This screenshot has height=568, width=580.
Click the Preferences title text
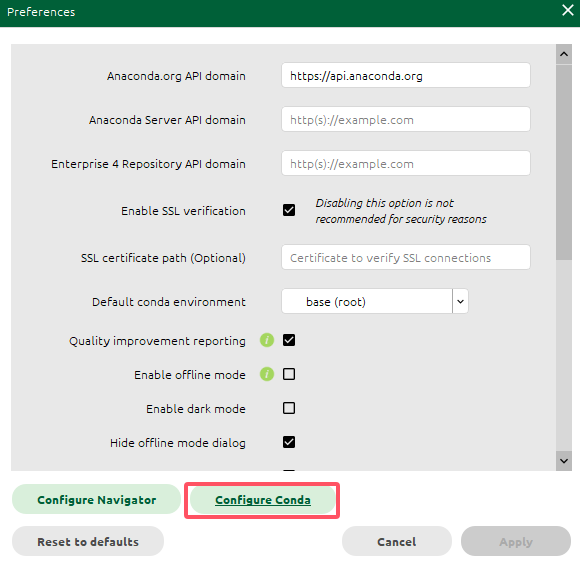[x=41, y=12]
